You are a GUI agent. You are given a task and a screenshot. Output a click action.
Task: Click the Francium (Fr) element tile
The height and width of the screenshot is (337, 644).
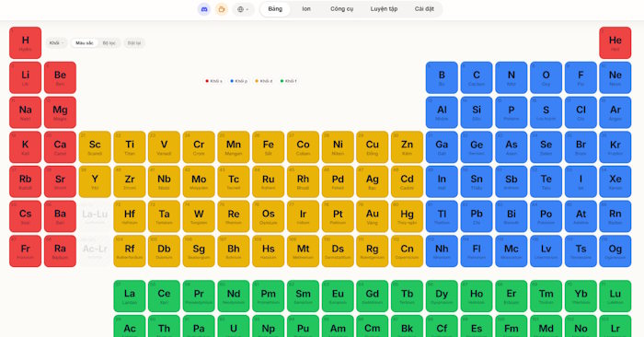coord(26,251)
